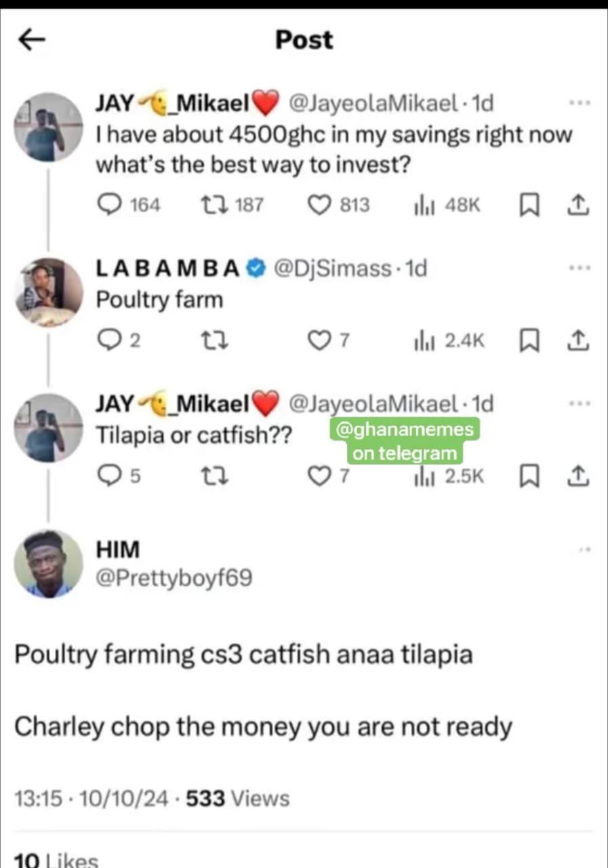This screenshot has width=608, height=868.
Task: Open more options on first JAY post
Action: [580, 103]
